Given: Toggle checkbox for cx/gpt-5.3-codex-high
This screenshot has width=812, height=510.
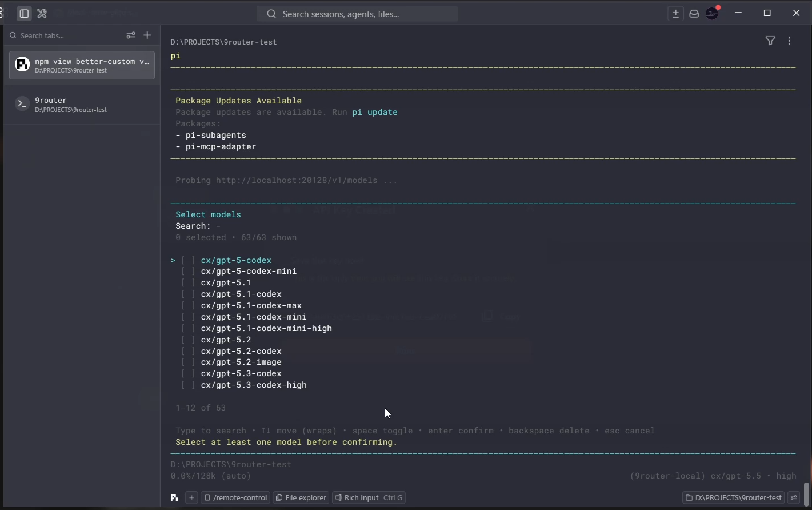Looking at the screenshot, I should pos(188,385).
